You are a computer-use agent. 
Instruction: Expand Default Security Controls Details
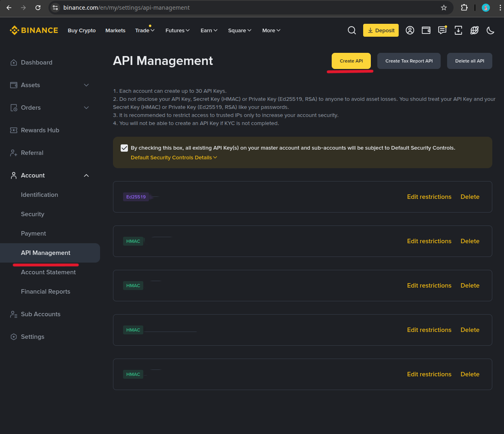click(174, 158)
